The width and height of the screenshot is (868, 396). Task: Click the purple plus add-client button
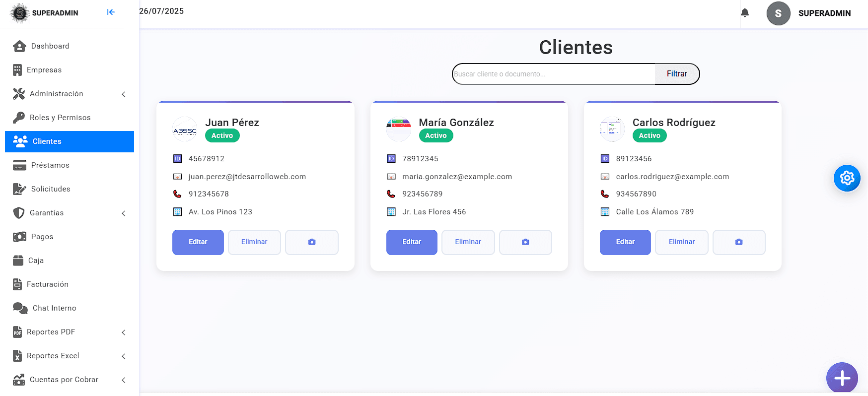pos(842,378)
